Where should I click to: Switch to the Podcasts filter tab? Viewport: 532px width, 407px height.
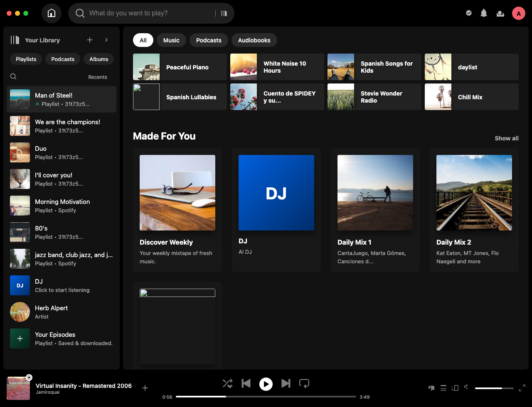point(208,40)
